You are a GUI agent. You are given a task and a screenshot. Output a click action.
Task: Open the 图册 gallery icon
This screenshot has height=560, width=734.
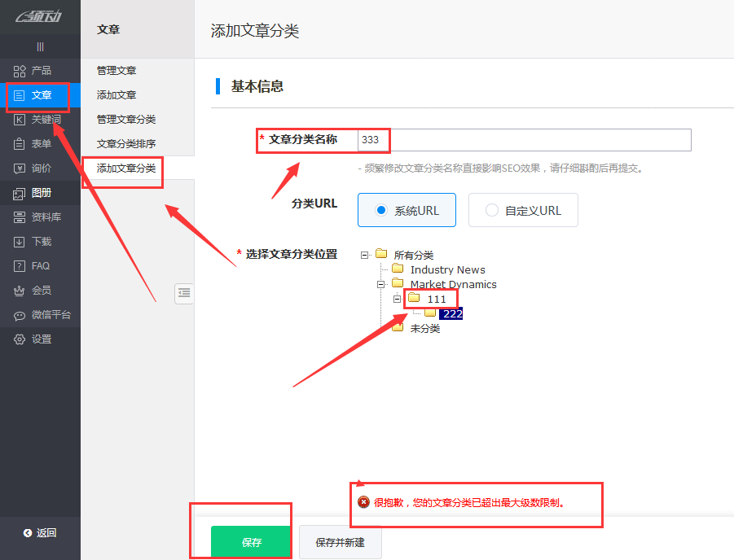click(x=18, y=193)
